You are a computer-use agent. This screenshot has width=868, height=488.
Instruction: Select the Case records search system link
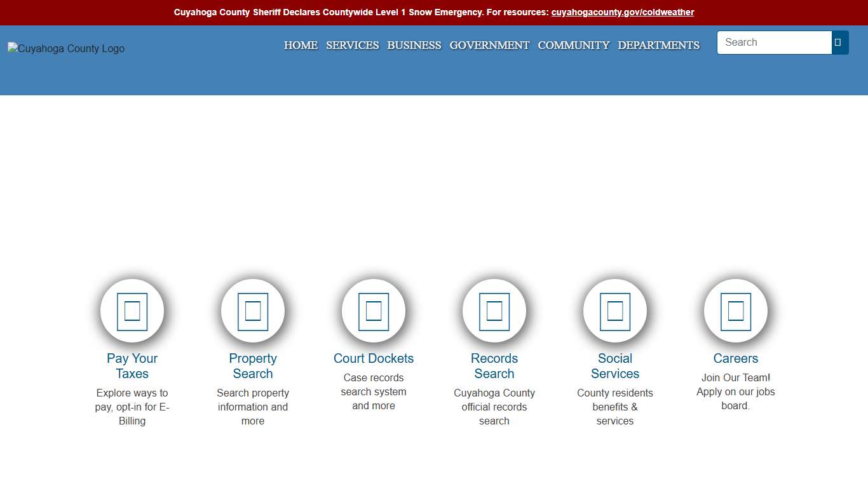pyautogui.click(x=373, y=391)
